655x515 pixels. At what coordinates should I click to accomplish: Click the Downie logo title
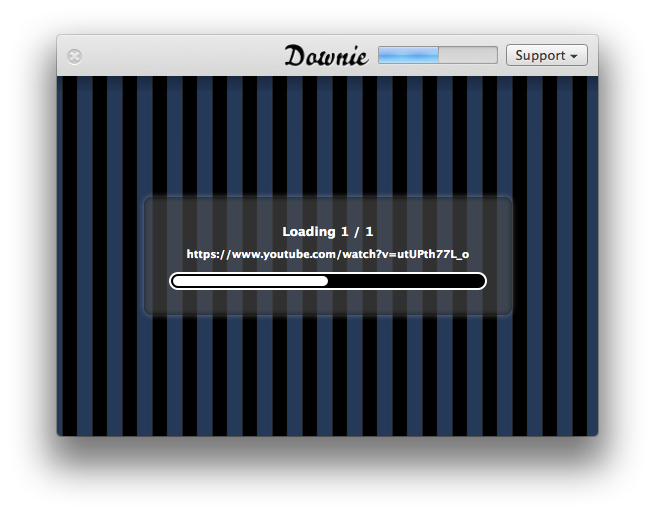pyautogui.click(x=326, y=56)
